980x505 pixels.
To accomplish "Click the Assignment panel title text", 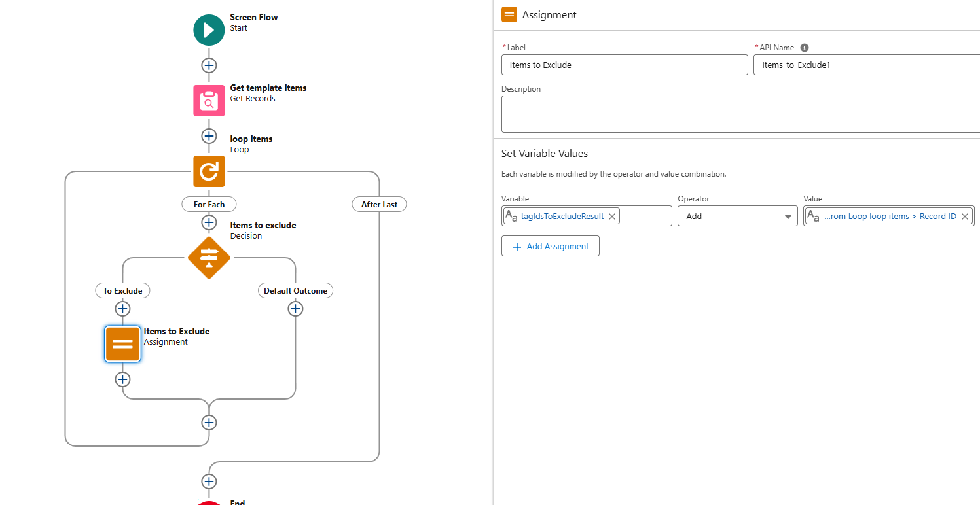I will (x=549, y=14).
